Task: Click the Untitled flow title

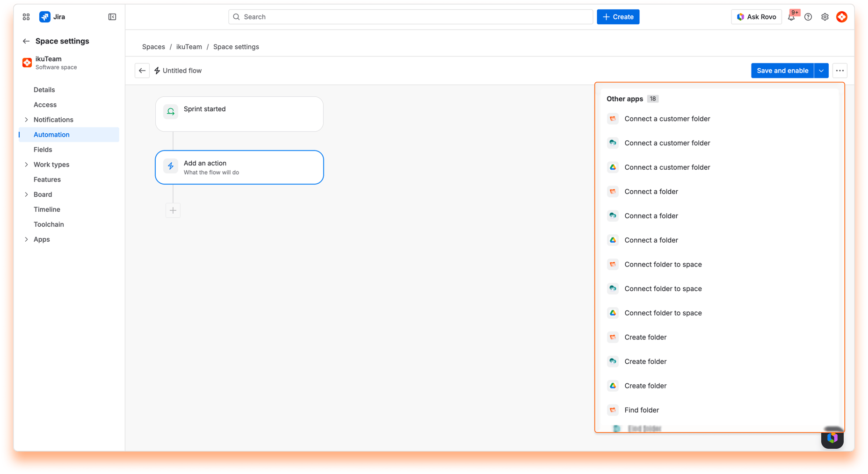Action: (182, 71)
